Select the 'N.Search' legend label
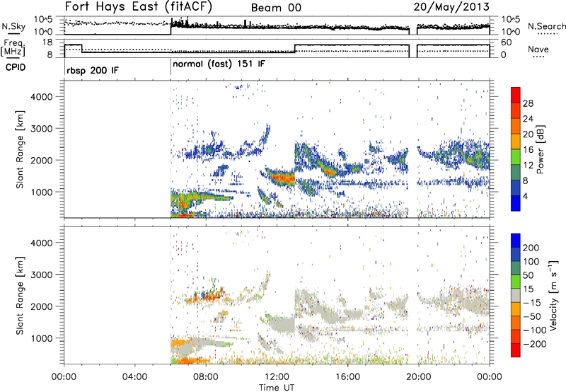 click(x=546, y=26)
